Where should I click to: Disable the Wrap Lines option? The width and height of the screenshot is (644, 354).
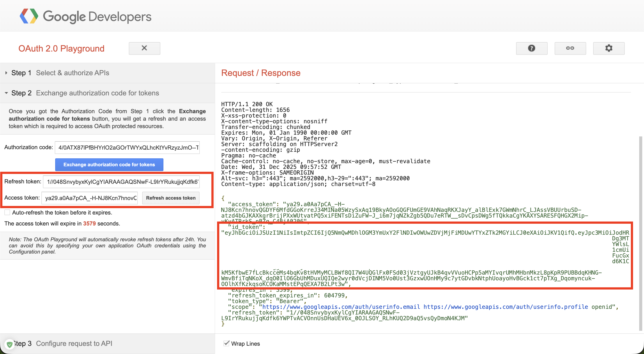coord(226,343)
